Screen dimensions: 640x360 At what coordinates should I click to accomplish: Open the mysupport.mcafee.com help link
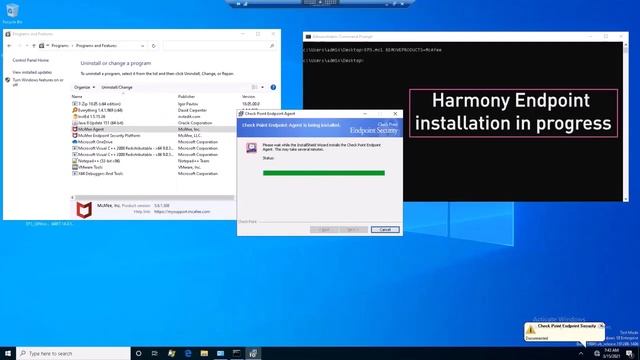tap(182, 211)
